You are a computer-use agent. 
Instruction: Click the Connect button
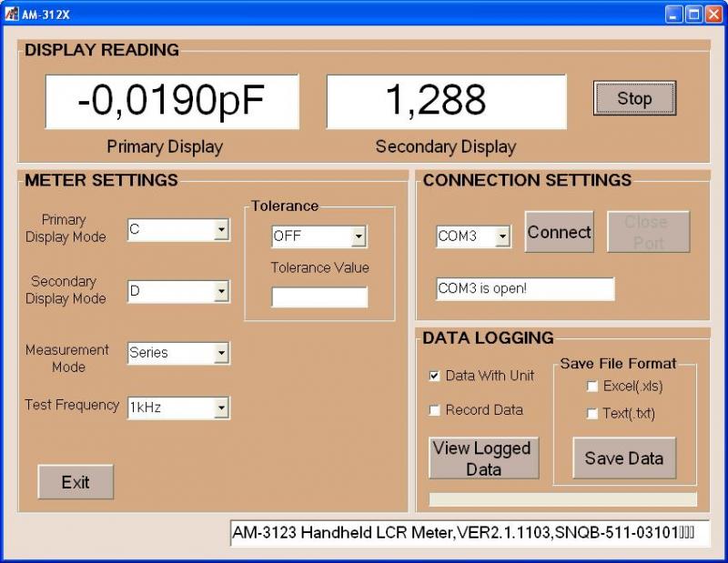coord(559,232)
